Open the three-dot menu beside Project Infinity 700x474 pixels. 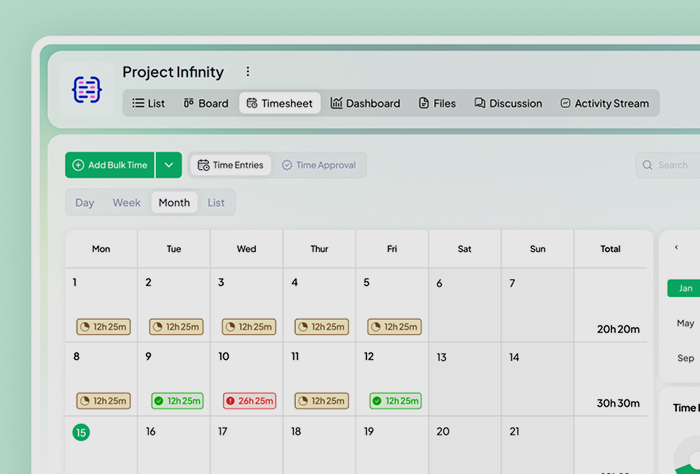248,71
